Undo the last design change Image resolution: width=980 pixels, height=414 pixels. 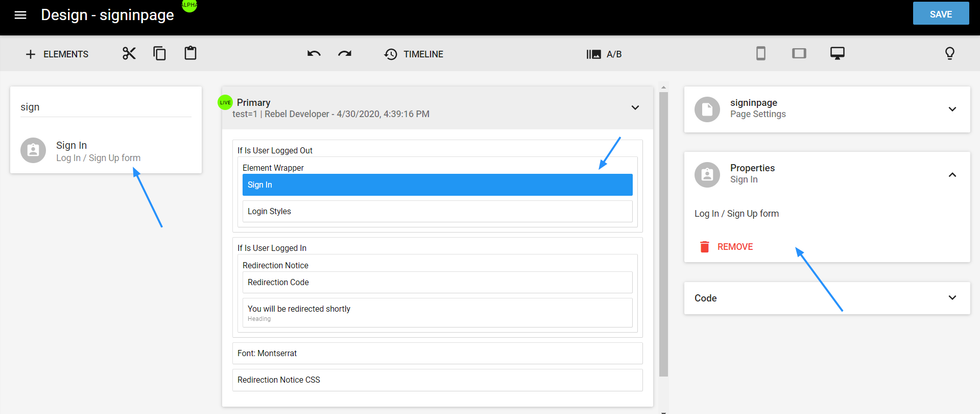[x=314, y=54]
